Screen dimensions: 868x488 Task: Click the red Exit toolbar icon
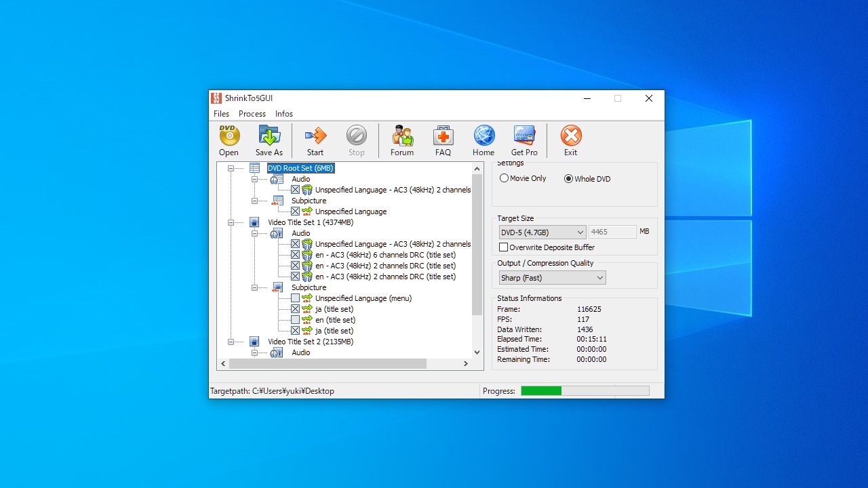[571, 135]
